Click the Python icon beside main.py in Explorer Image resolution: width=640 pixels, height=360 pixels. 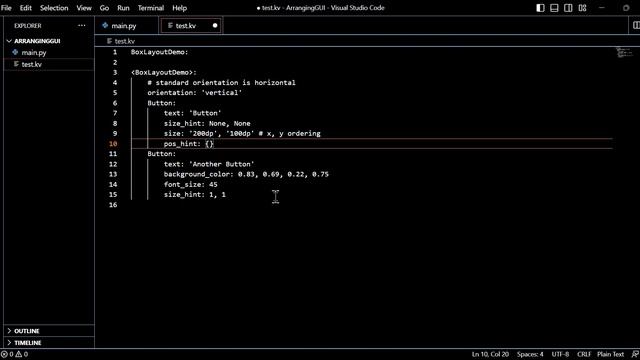(x=15, y=52)
